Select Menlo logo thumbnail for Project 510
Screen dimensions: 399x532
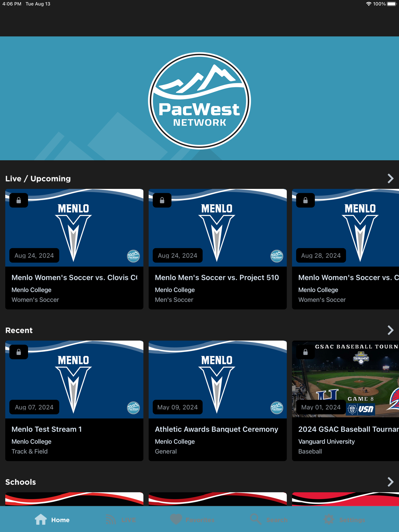coord(218,228)
